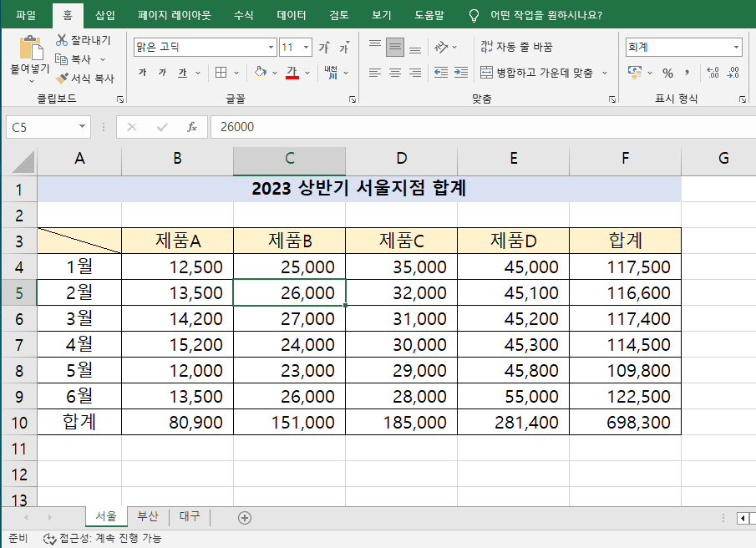This screenshot has height=548, width=756.
Task: Increase decimal places
Action: coord(713,73)
